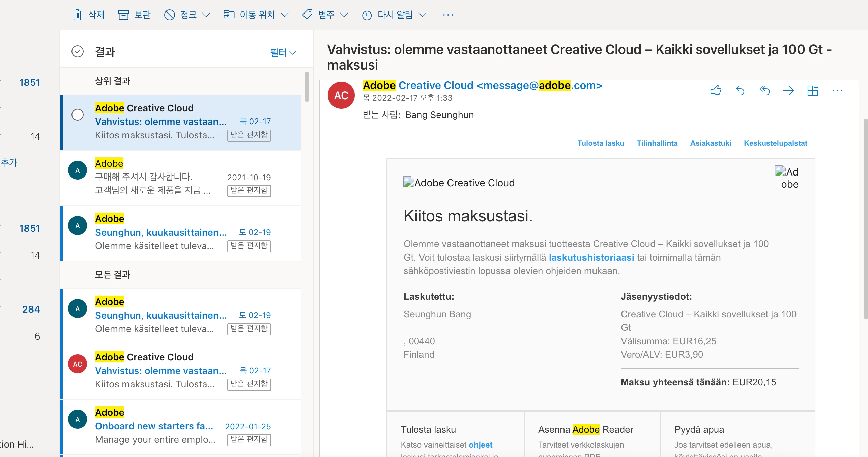This screenshot has width=868, height=457.
Task: Click the Adobe Creative Cloud logo image
Action: pyautogui.click(x=459, y=183)
